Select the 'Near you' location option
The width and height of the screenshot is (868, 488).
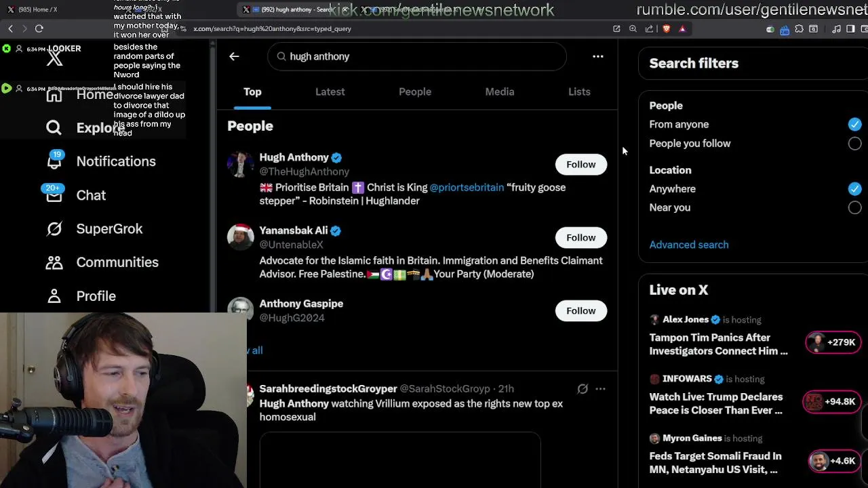(854, 207)
